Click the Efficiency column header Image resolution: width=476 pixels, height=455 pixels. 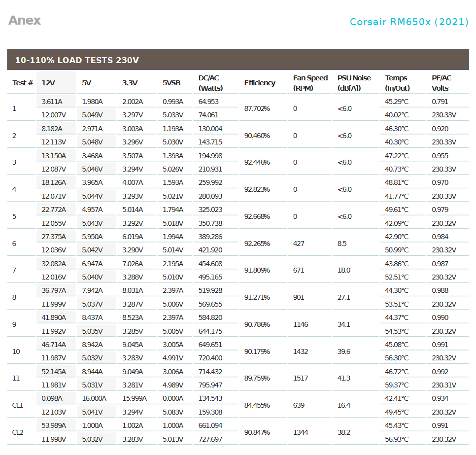[260, 83]
